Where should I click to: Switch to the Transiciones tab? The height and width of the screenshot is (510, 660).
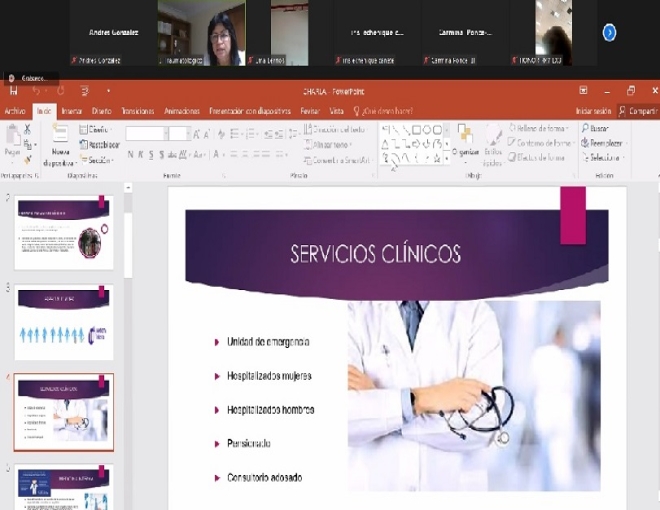[138, 111]
